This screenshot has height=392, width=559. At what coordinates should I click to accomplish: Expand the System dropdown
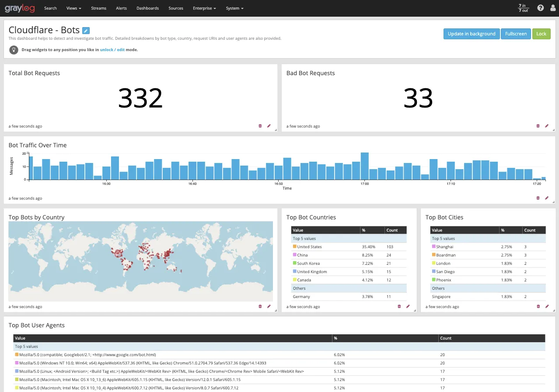tap(234, 8)
